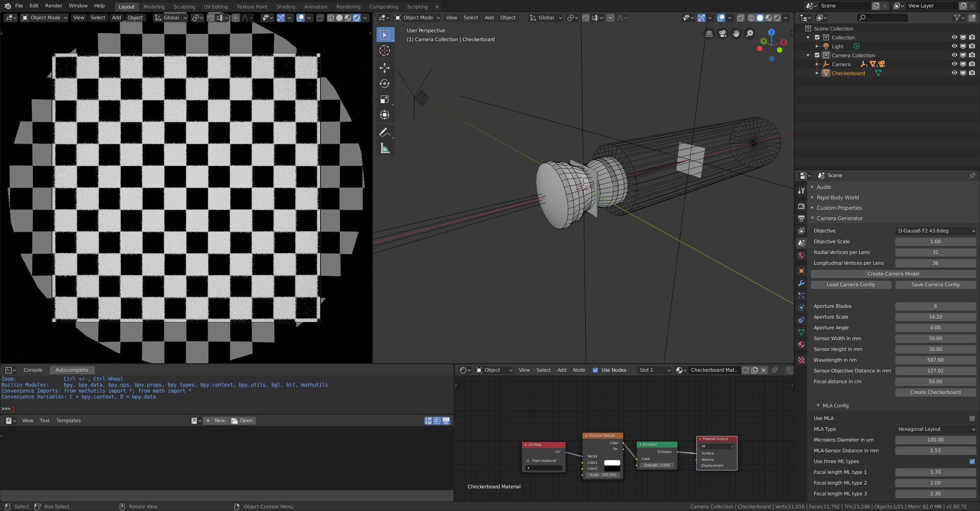Click the Create Checkerboard button

[935, 392]
